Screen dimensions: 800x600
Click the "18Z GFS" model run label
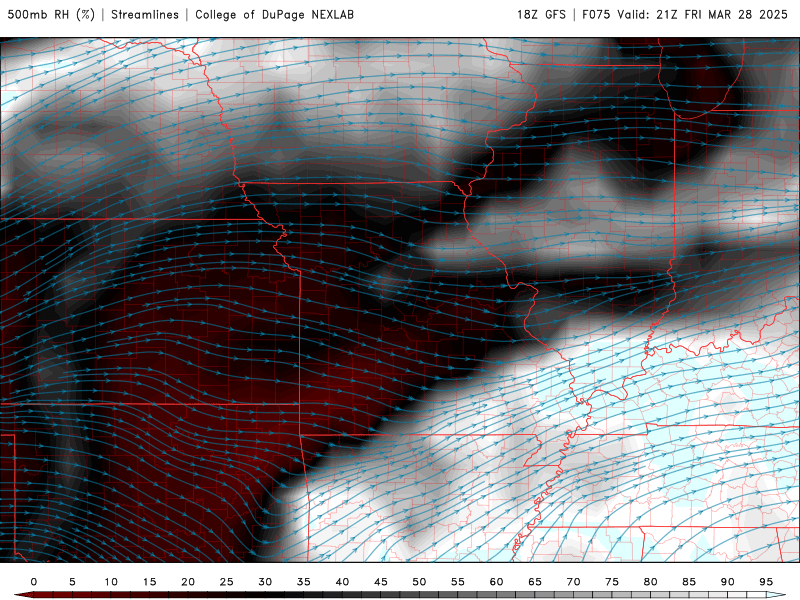pos(541,14)
